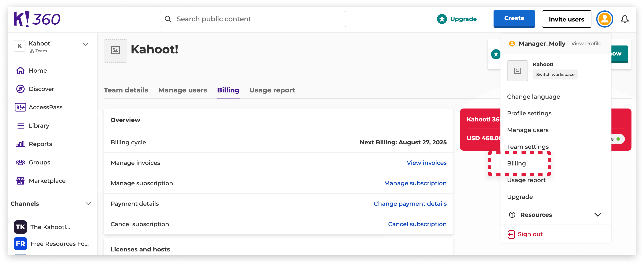Image resolution: width=644 pixels, height=265 pixels.
Task: Click the Manager_Molly user icon
Action: 512,44
